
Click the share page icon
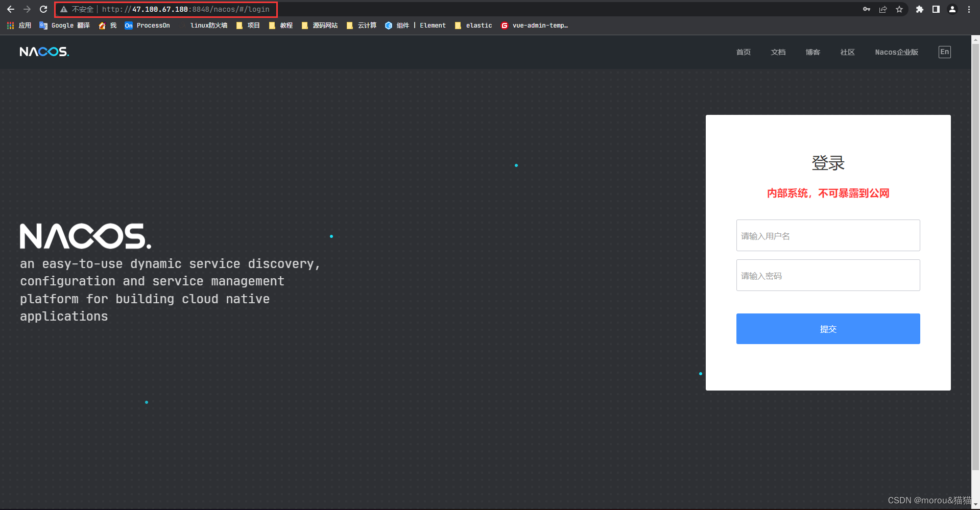click(x=883, y=9)
